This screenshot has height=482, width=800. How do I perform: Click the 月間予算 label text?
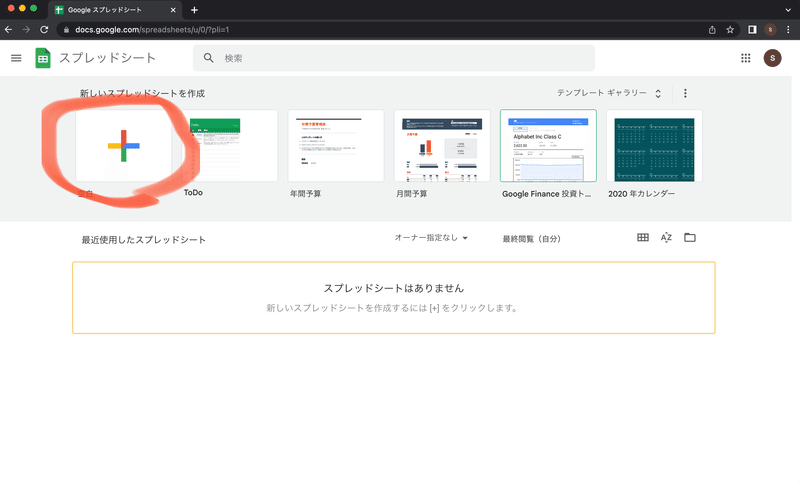(412, 194)
